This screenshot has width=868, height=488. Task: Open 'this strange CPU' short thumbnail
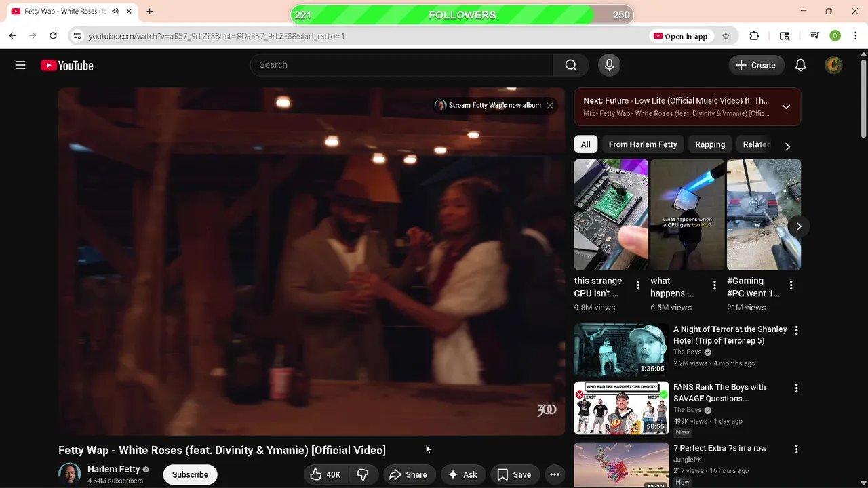(x=611, y=214)
